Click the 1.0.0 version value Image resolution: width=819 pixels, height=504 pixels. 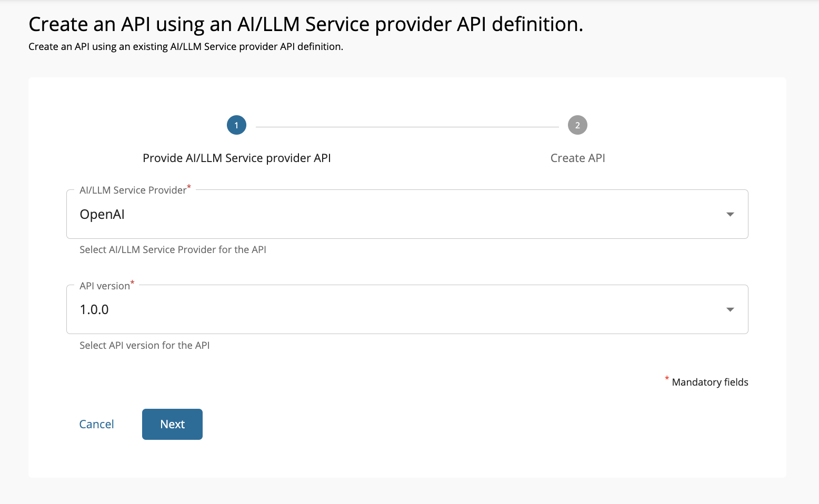click(x=94, y=309)
